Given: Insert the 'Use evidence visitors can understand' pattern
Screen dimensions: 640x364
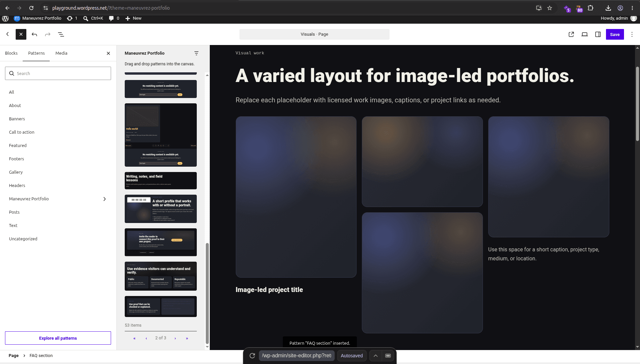Looking at the screenshot, I should (x=161, y=276).
